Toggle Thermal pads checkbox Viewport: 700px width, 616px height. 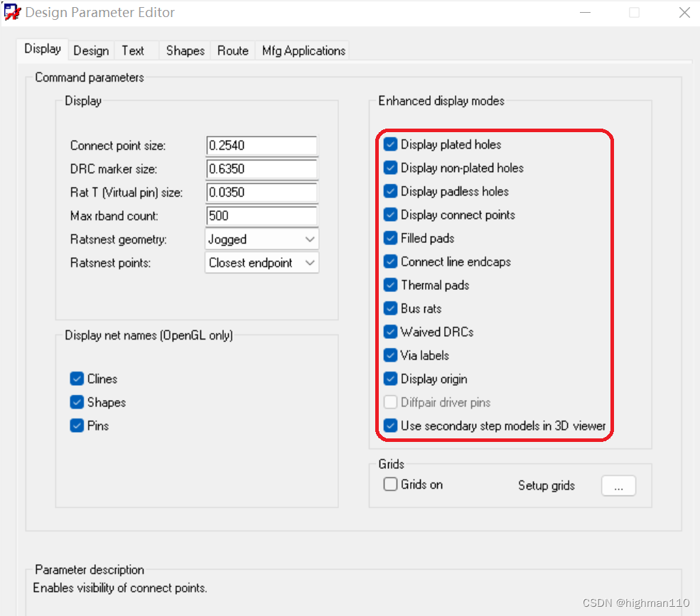390,285
